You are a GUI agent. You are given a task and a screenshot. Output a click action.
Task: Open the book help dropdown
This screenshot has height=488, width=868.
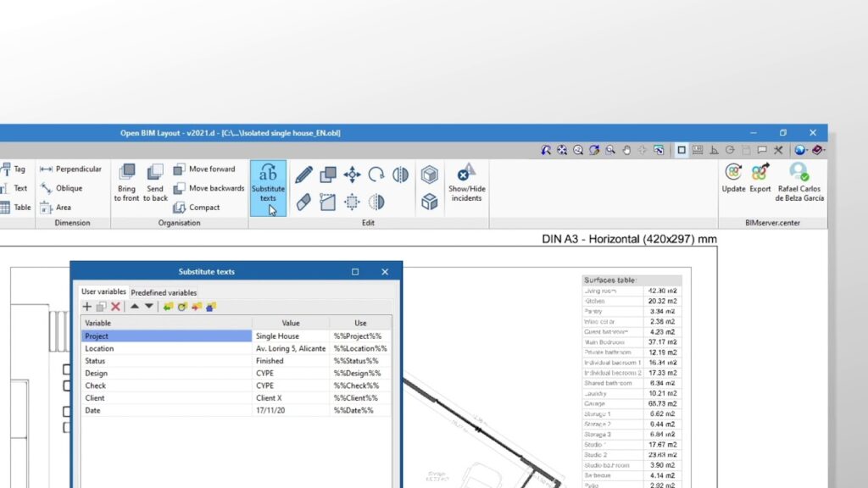(x=817, y=150)
